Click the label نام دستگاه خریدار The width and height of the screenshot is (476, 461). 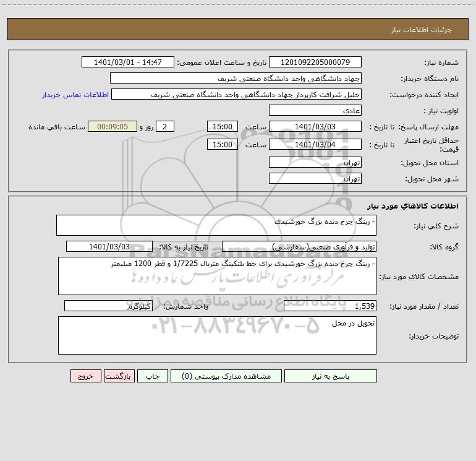pyautogui.click(x=430, y=79)
